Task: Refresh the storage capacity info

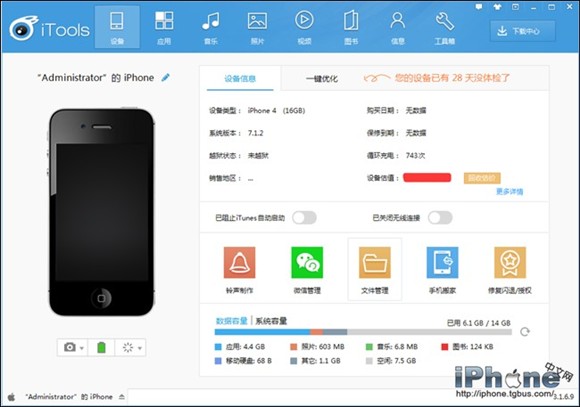Action: point(525,332)
